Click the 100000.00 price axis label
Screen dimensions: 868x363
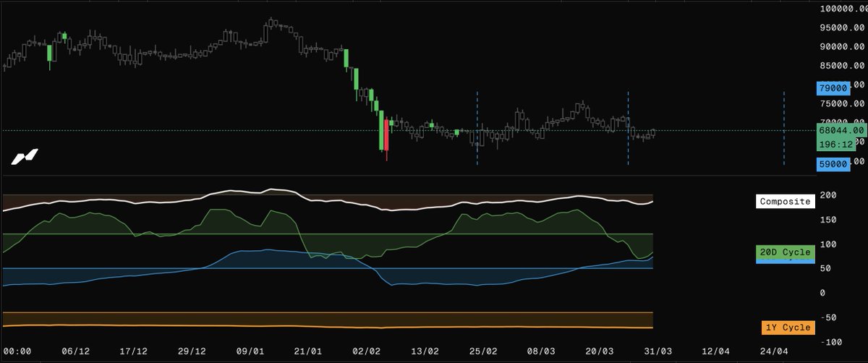click(844, 9)
